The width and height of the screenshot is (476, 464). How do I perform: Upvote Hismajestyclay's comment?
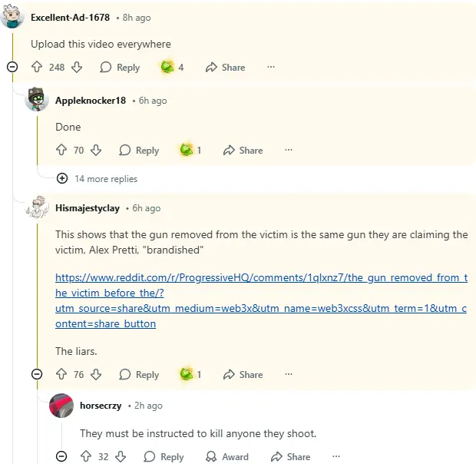[61, 375]
